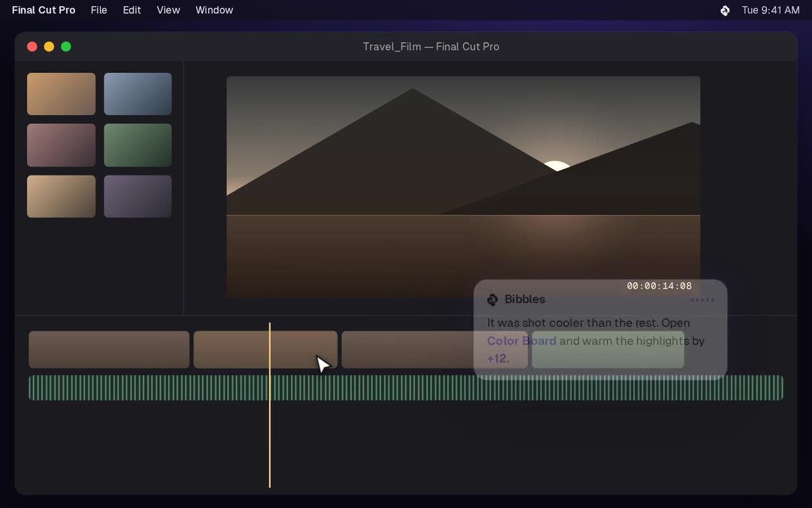Click the Bibbles name in the overlay header
The width and height of the screenshot is (812, 508).
(x=525, y=300)
